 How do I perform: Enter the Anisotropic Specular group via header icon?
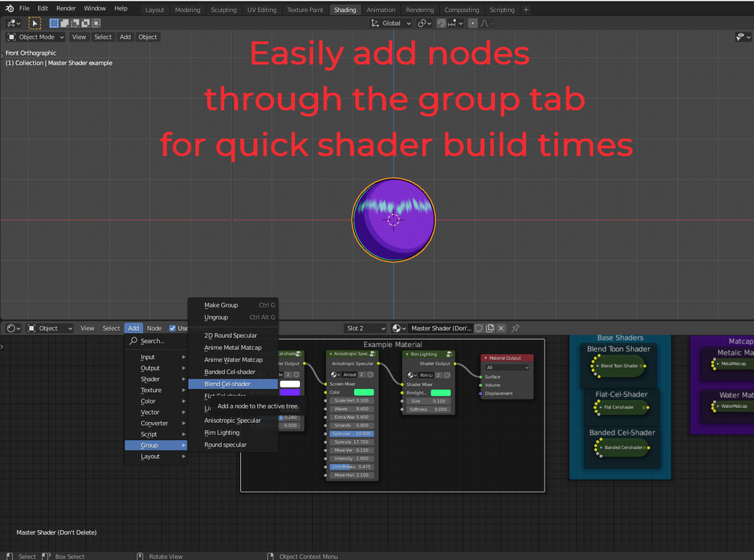[372, 355]
